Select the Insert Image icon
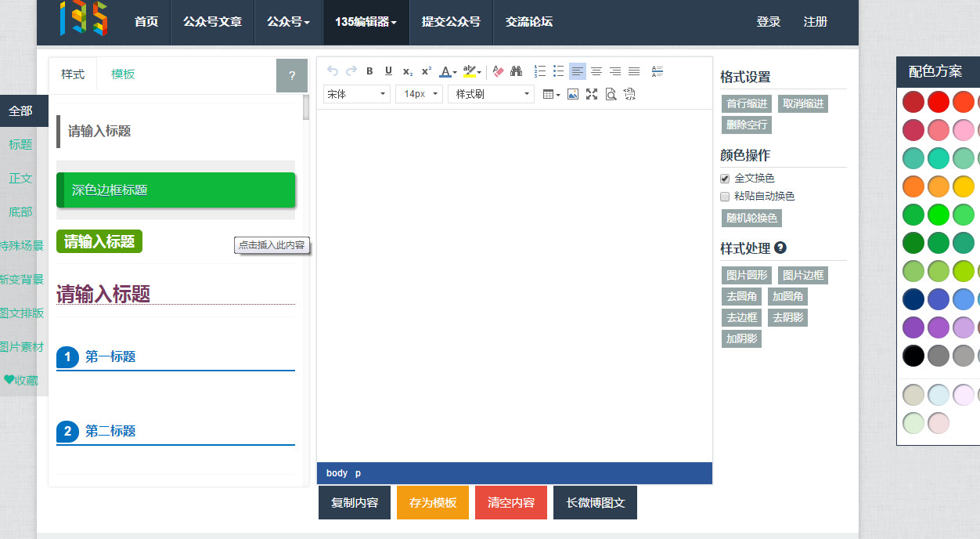This screenshot has height=539, width=980. (573, 94)
